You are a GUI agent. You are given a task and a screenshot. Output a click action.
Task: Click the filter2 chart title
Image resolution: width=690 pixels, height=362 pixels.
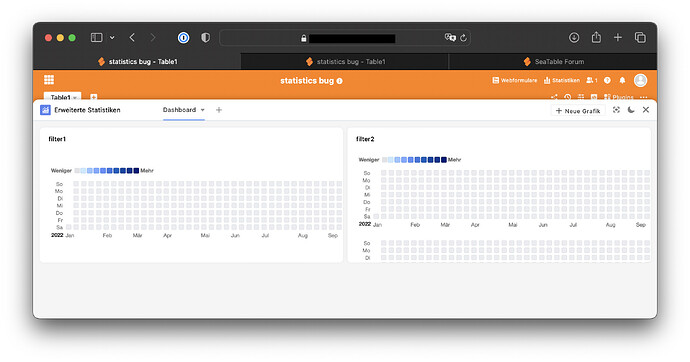pyautogui.click(x=365, y=139)
